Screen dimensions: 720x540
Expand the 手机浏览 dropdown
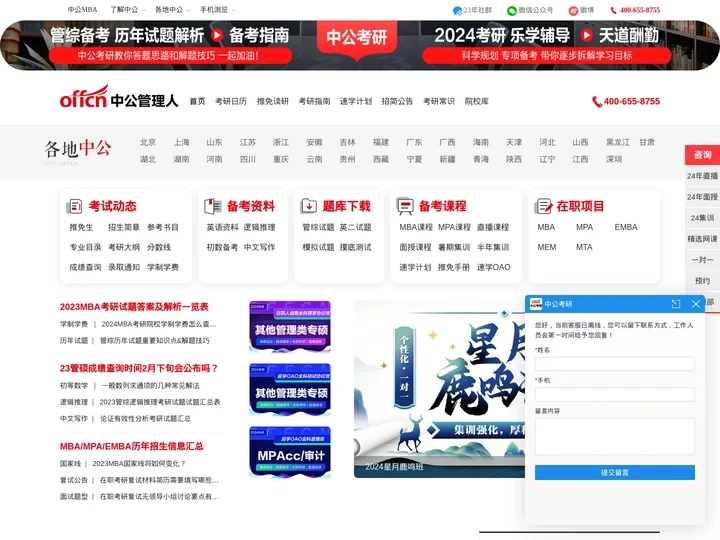click(x=218, y=10)
